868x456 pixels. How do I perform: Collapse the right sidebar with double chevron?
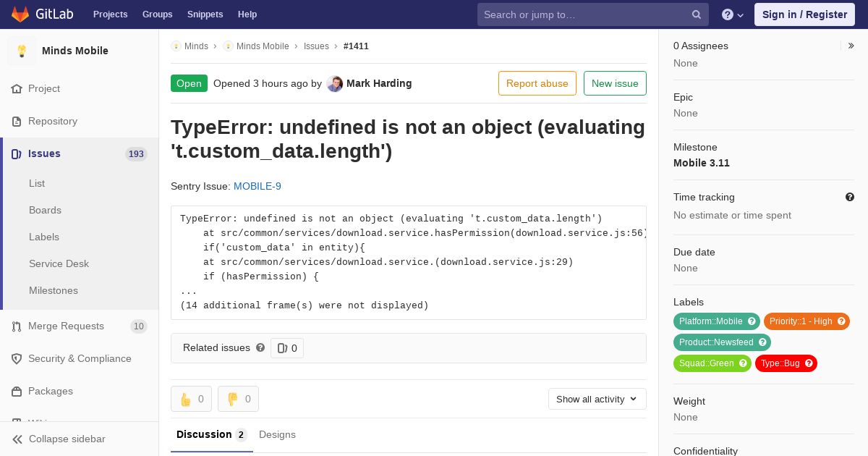click(851, 46)
